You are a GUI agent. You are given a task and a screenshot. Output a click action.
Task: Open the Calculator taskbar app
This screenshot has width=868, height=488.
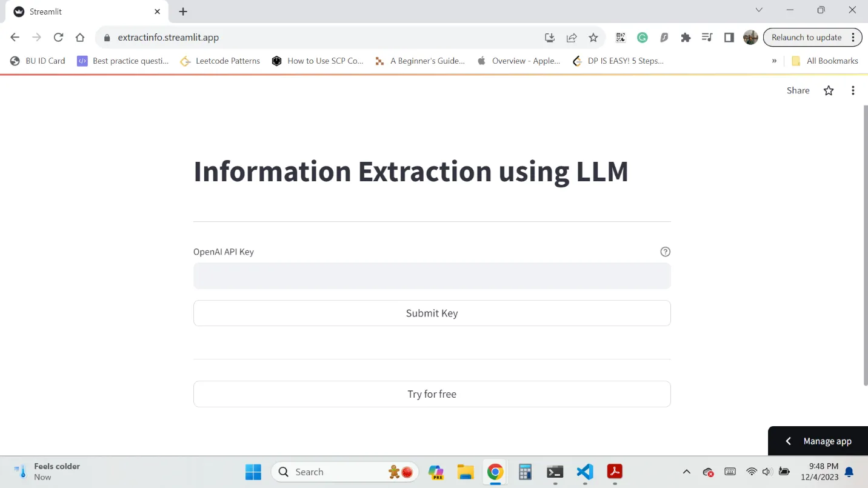[x=525, y=472]
